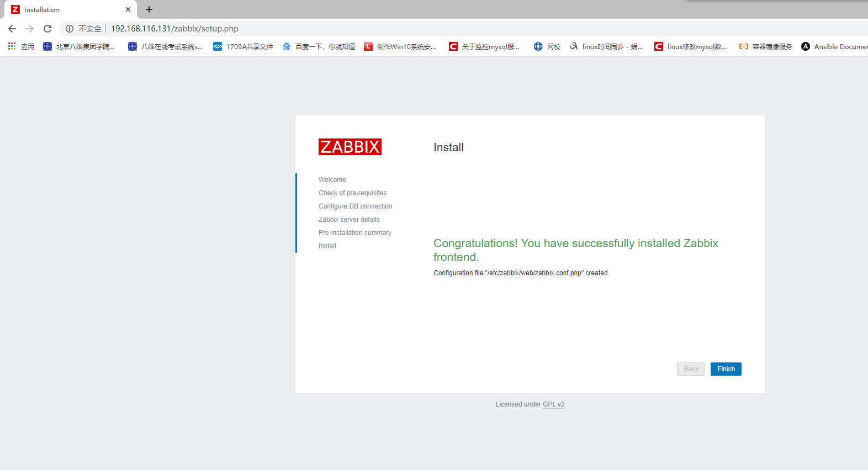Click the Congratulations success message
The image size is (868, 470).
[576, 250]
